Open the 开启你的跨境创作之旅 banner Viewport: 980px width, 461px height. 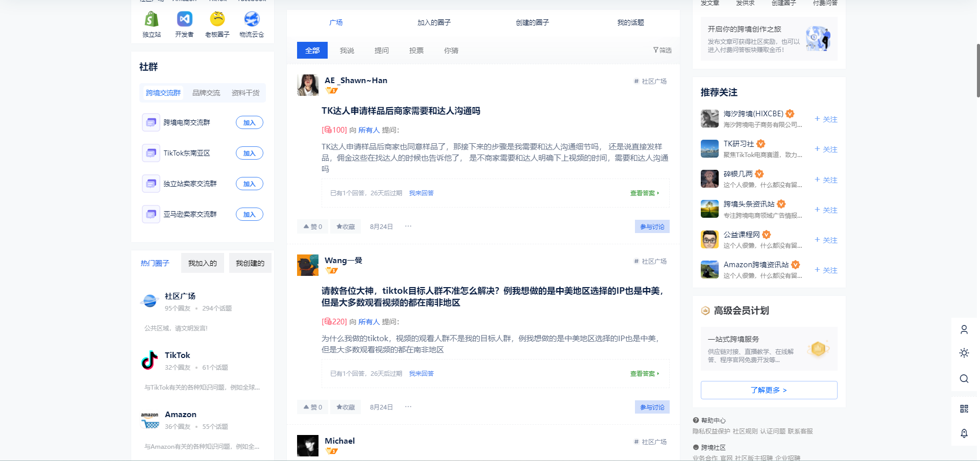[769, 39]
